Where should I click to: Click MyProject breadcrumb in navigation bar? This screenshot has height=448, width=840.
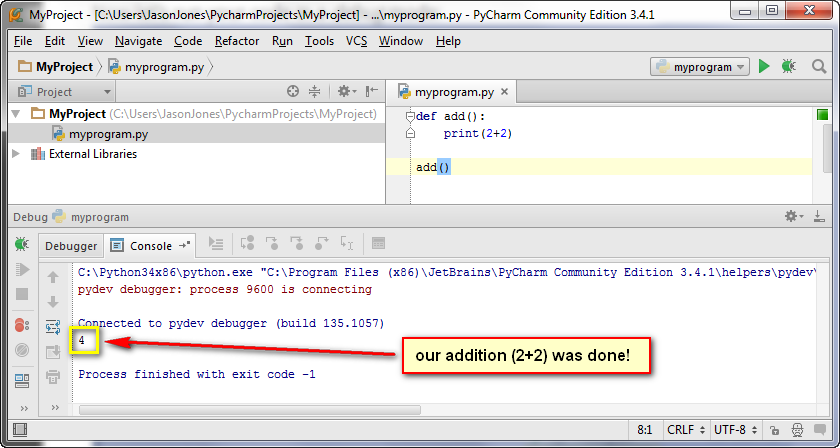tap(55, 67)
